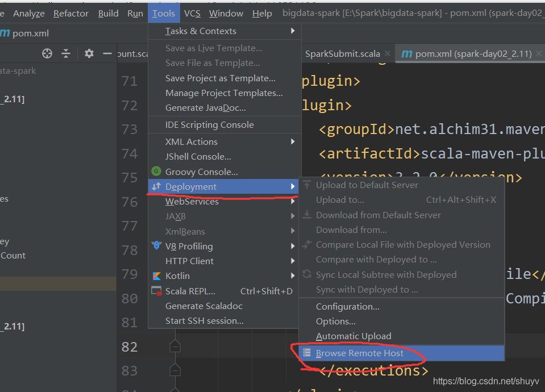Click the Kotlin logo icon

point(157,276)
